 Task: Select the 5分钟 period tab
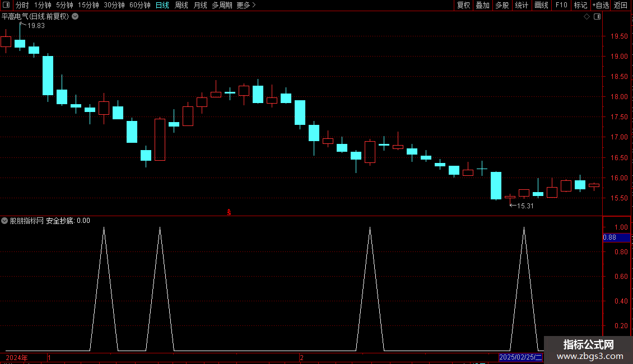click(64, 5)
